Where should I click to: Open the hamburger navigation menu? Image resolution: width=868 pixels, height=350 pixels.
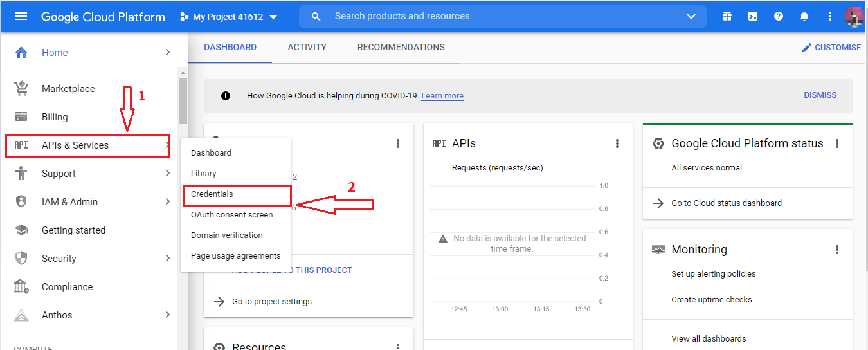[x=21, y=17]
